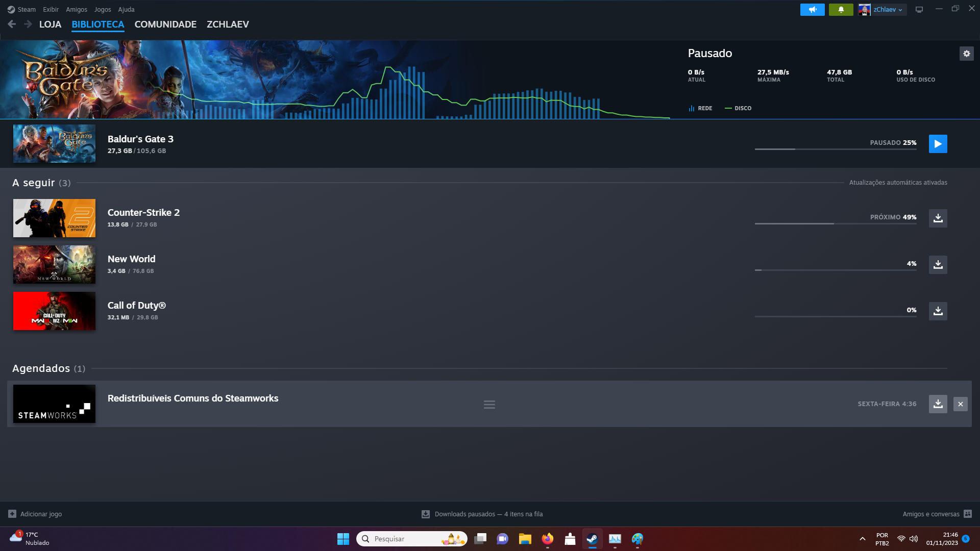Click the Steam taskbar icon
980x551 pixels.
click(592, 539)
